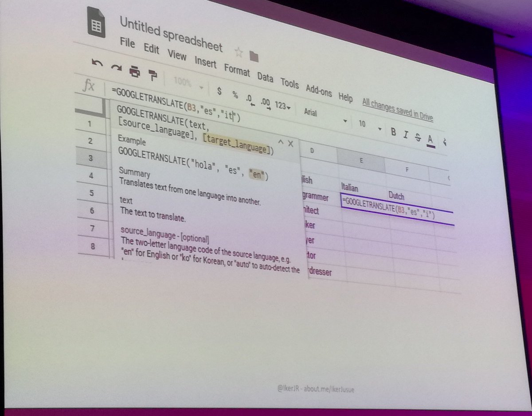Viewport: 532px width, 416px height.
Task: Open more number formats 123 dropdown
Action: pos(283,106)
